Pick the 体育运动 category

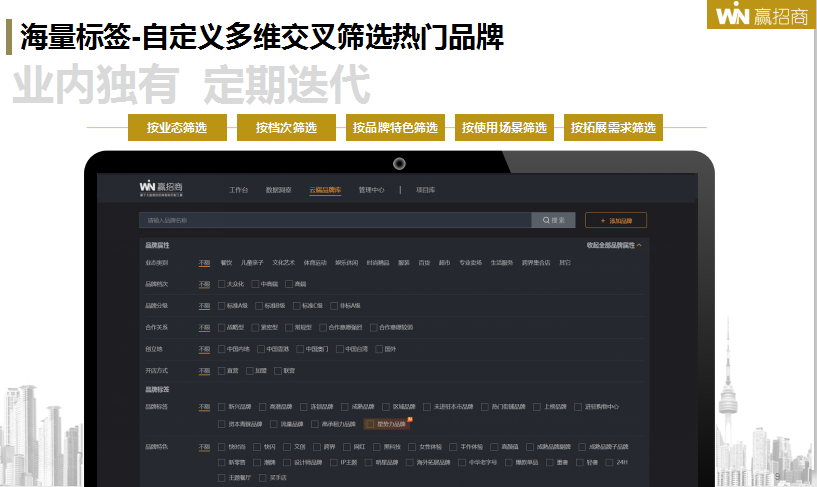click(x=315, y=263)
